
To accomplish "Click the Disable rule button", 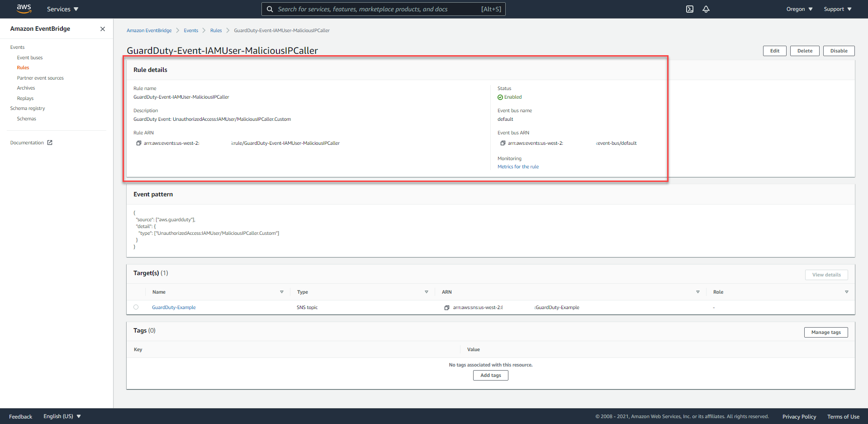I will [x=839, y=51].
